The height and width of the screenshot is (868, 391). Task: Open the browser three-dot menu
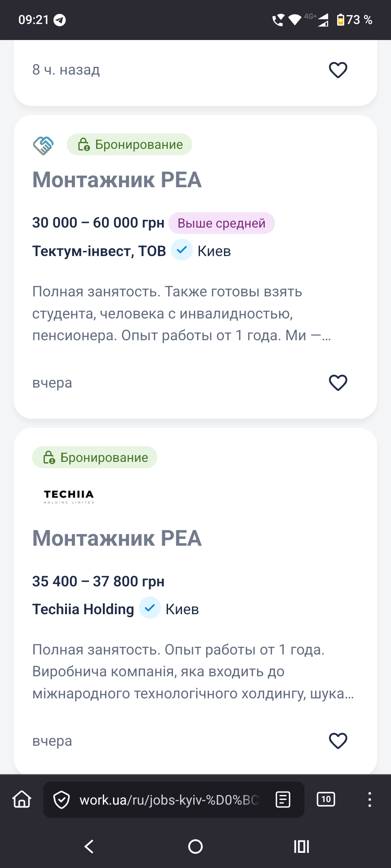(x=370, y=799)
